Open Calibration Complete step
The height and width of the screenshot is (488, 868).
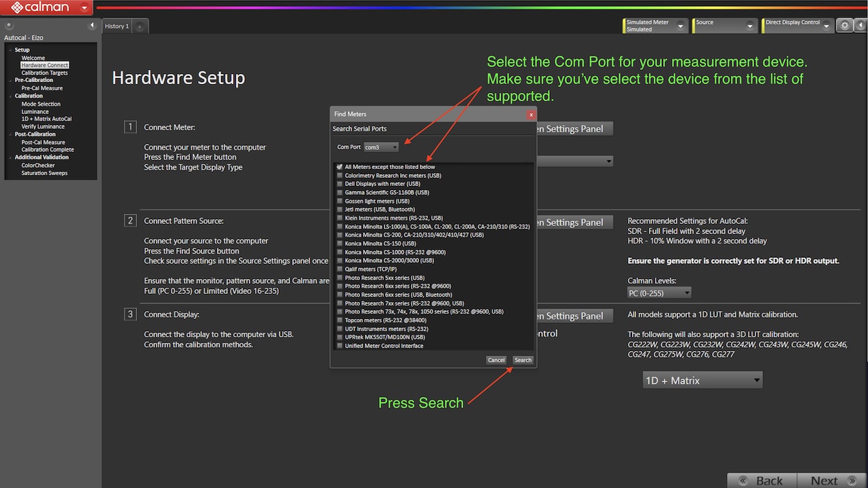coord(47,150)
